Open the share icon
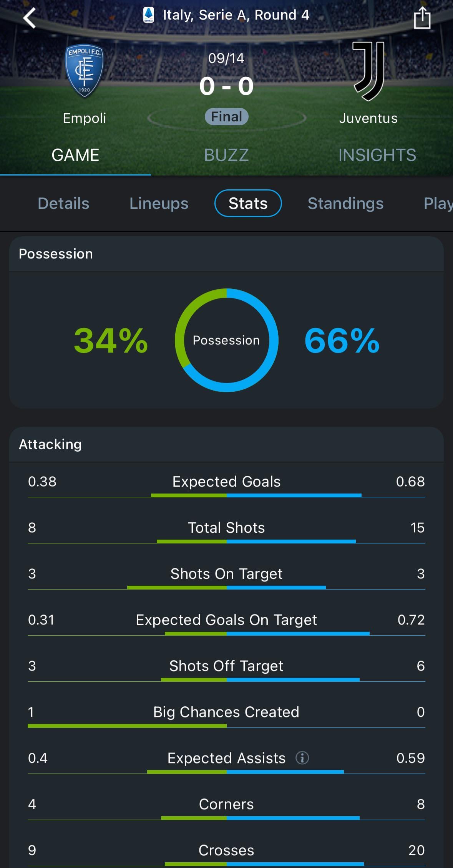Screen dimensions: 453x868 (x=422, y=18)
